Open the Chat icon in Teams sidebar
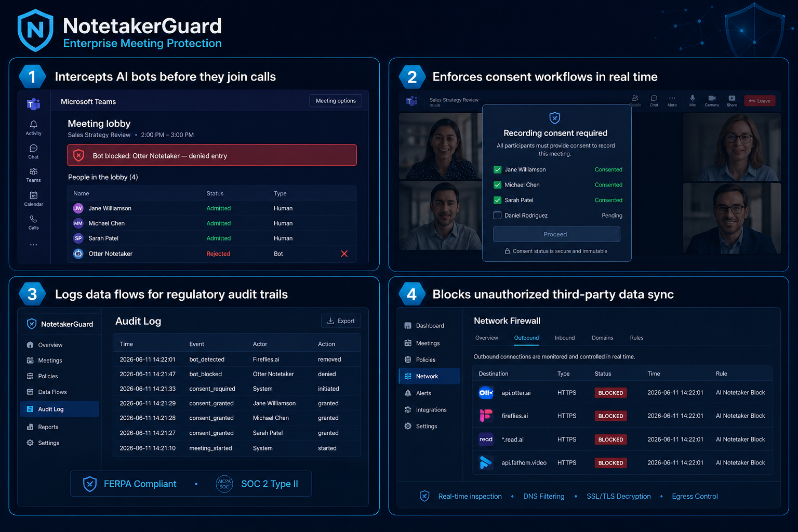 (33, 148)
